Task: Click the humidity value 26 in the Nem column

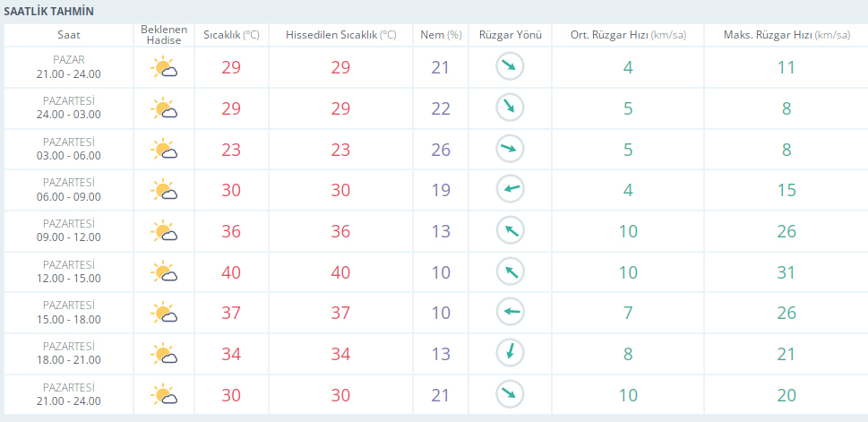Action: [441, 150]
